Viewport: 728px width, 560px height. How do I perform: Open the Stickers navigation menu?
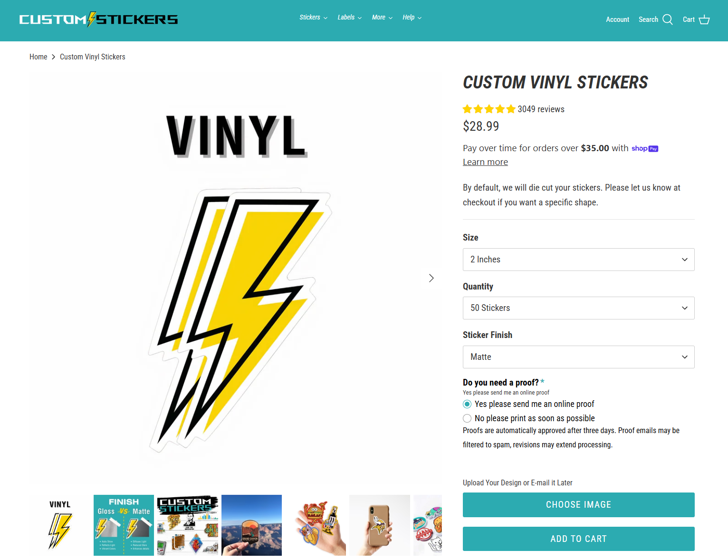pyautogui.click(x=313, y=18)
